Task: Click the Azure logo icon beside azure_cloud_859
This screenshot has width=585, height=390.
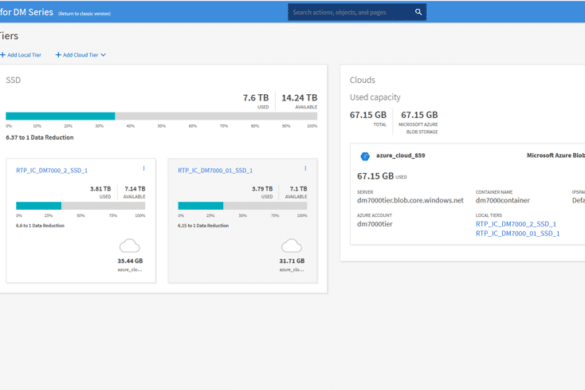Action: point(365,156)
